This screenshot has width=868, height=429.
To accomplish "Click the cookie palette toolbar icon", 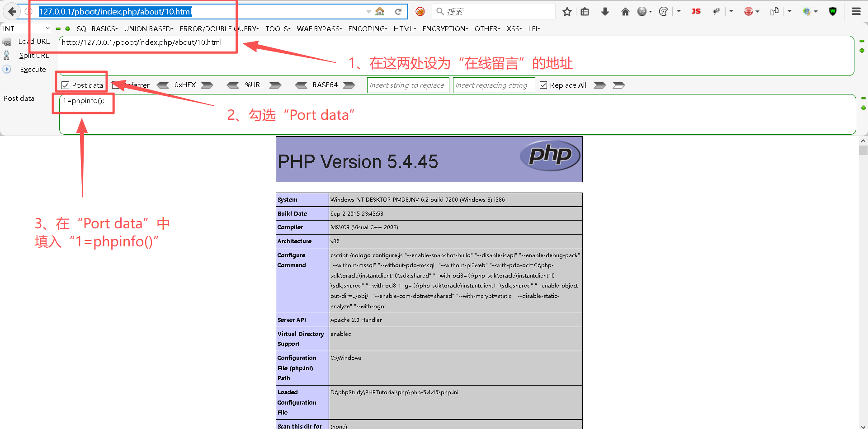I will pyautogui.click(x=663, y=12).
